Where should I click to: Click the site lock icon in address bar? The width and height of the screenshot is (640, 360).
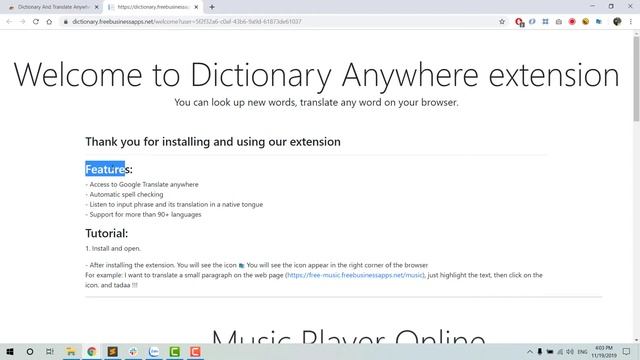click(x=66, y=22)
